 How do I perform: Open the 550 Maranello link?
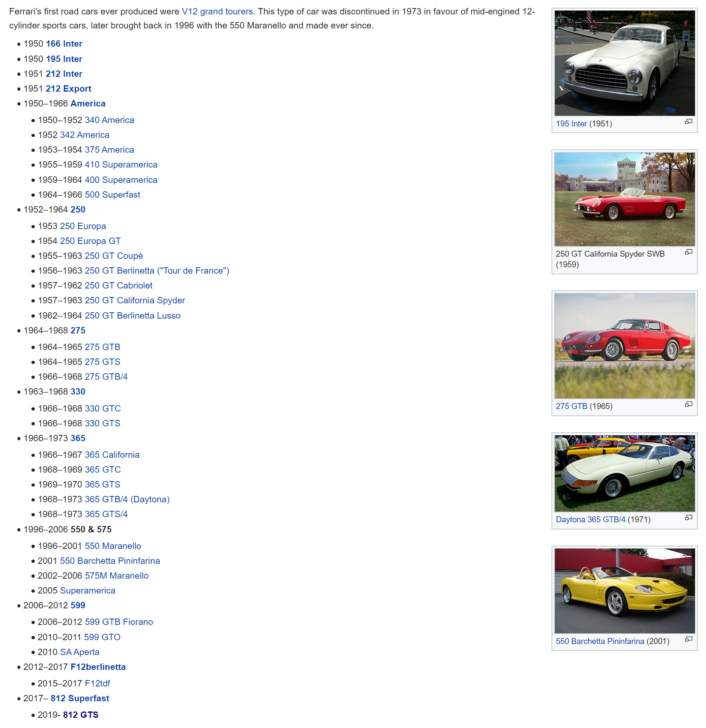pyautogui.click(x=113, y=546)
